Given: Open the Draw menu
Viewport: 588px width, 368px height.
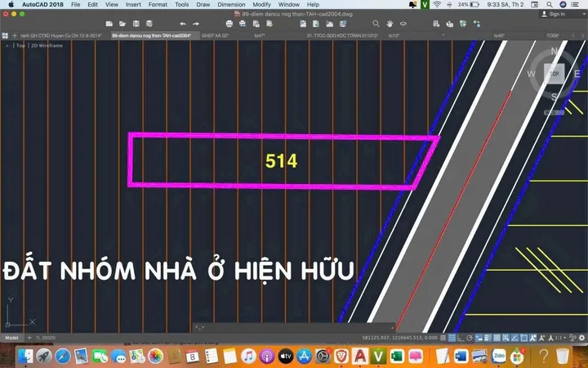Looking at the screenshot, I should [203, 5].
